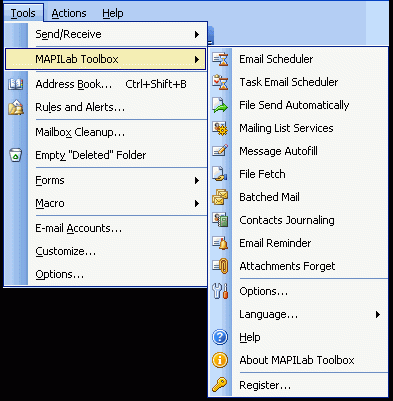
Task: Click the Batched Mail envelopes icon
Action: click(x=220, y=197)
